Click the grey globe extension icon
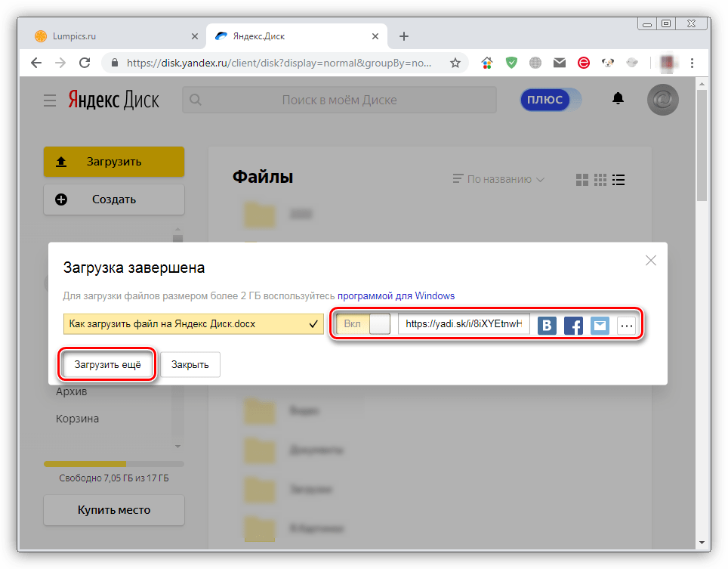Image resolution: width=728 pixels, height=569 pixels. pyautogui.click(x=535, y=63)
